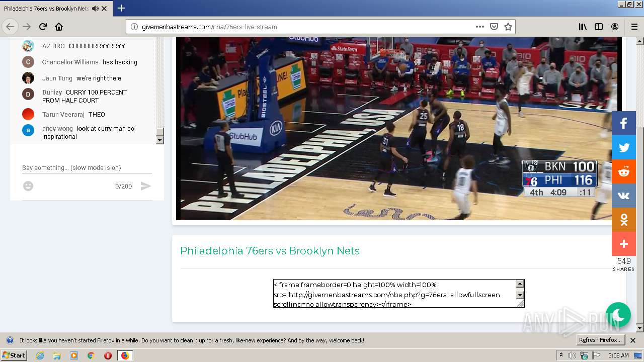This screenshot has height=362, width=644.
Task: Open the media player taskbar icon
Action: point(74,355)
